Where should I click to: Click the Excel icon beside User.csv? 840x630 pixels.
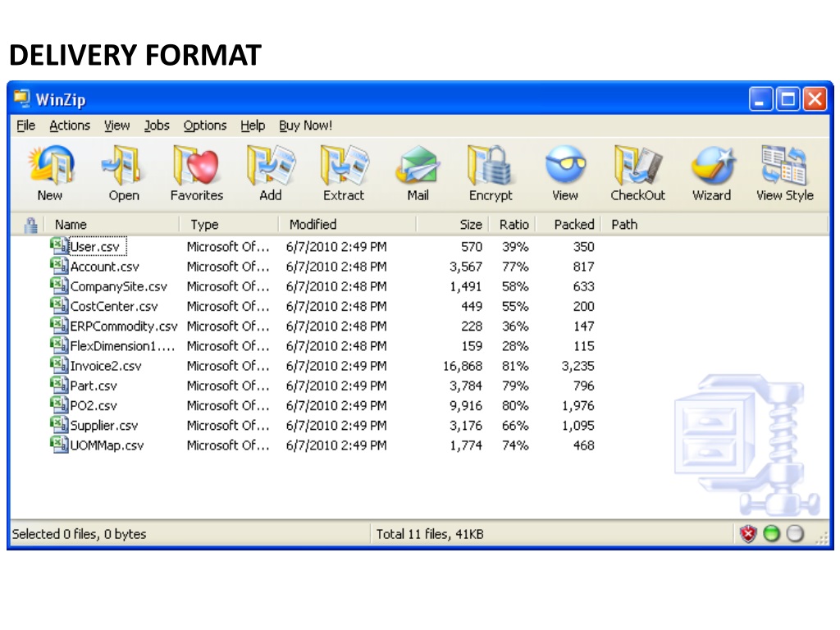(x=59, y=246)
